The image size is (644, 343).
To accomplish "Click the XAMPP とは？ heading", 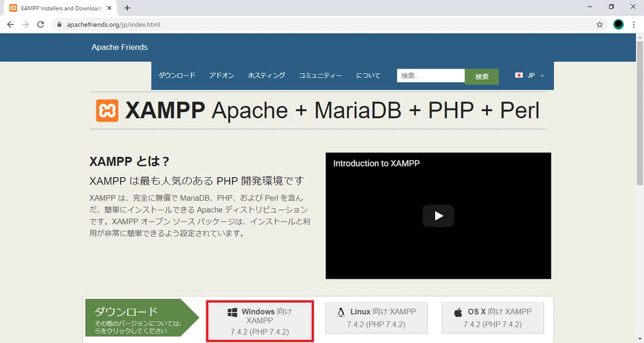I will pos(129,162).
